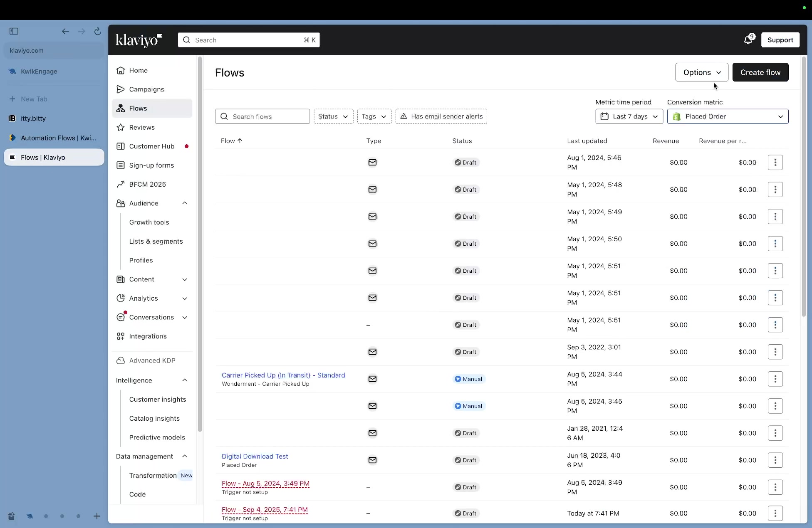The height and width of the screenshot is (528, 812).
Task: Click the Manual status badge for Carrier Picked Up
Action: (469, 379)
